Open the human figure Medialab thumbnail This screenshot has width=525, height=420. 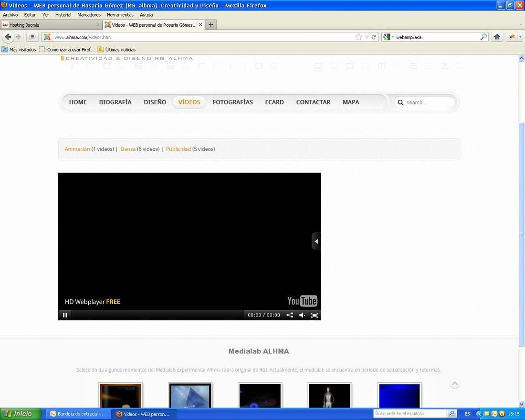(329, 395)
